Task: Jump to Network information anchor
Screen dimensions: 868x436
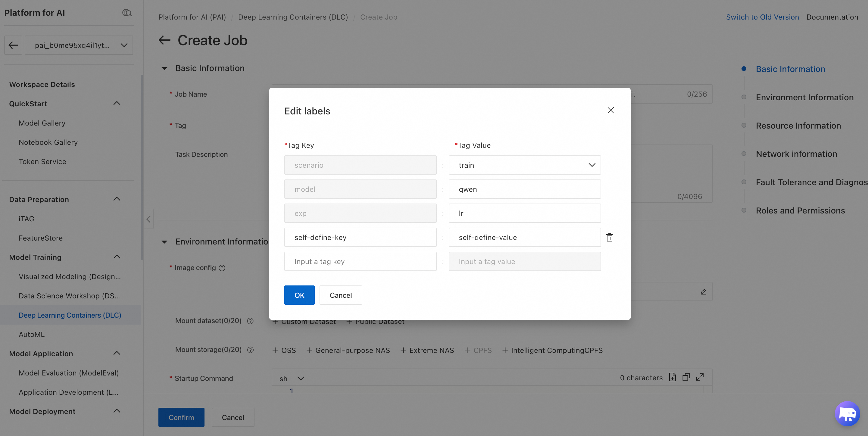Action: pos(796,154)
